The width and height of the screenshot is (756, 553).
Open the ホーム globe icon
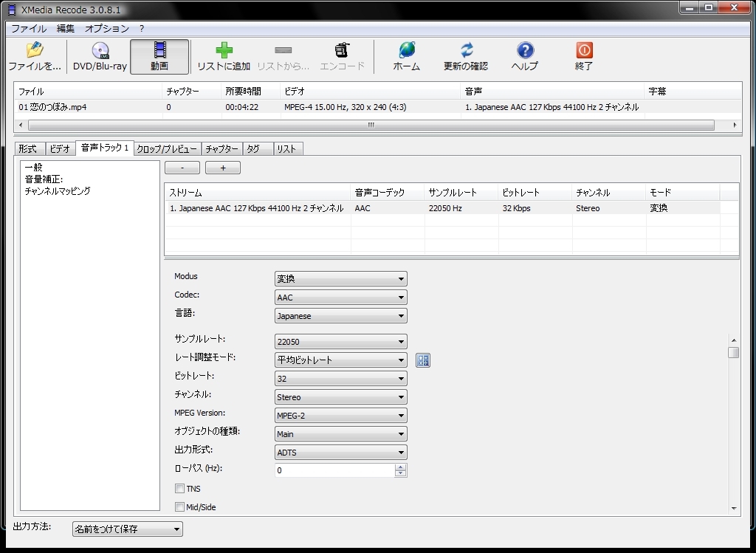click(x=406, y=50)
